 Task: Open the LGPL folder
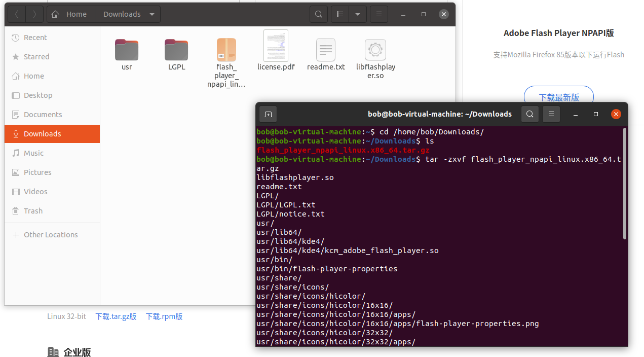(x=176, y=50)
